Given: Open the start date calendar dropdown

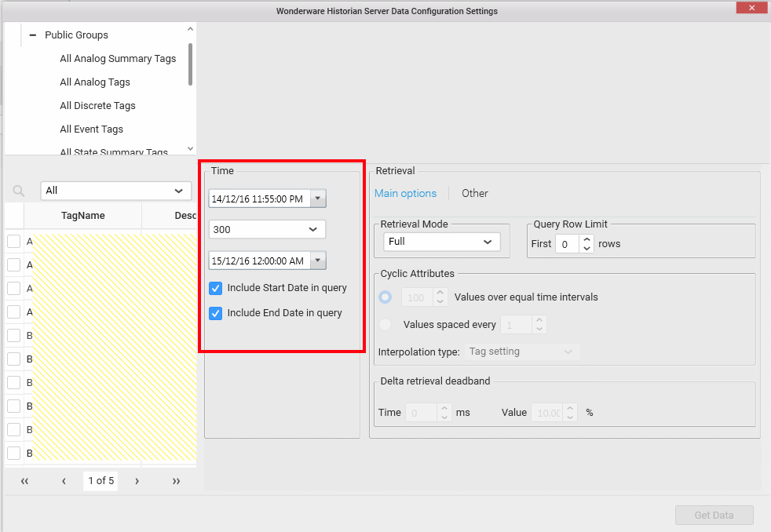Looking at the screenshot, I should tap(318, 199).
